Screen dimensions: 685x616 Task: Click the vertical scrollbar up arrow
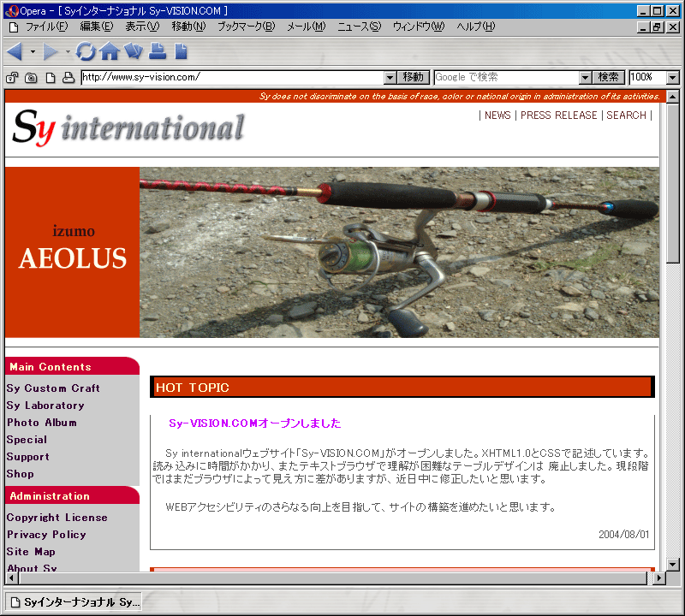[673, 97]
